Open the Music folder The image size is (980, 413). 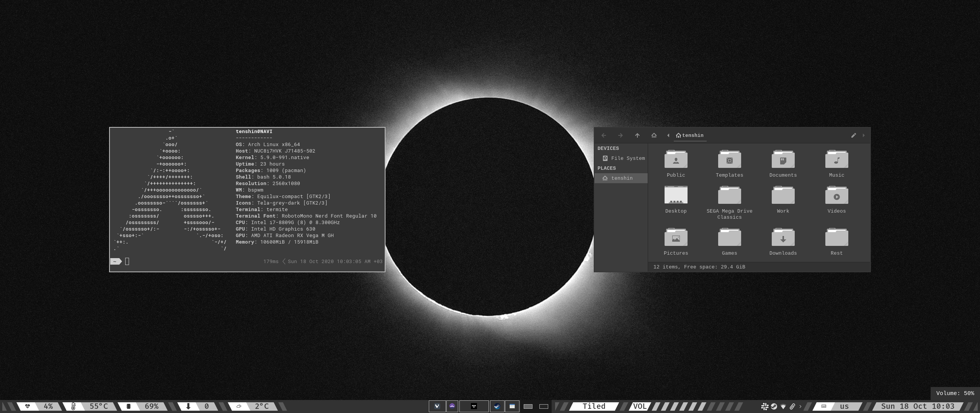click(836, 164)
